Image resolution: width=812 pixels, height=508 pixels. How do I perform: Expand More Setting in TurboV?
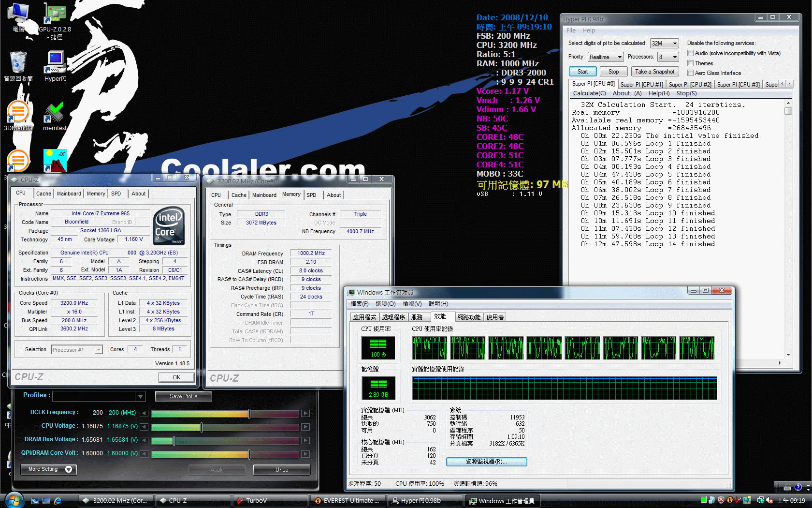(x=49, y=469)
